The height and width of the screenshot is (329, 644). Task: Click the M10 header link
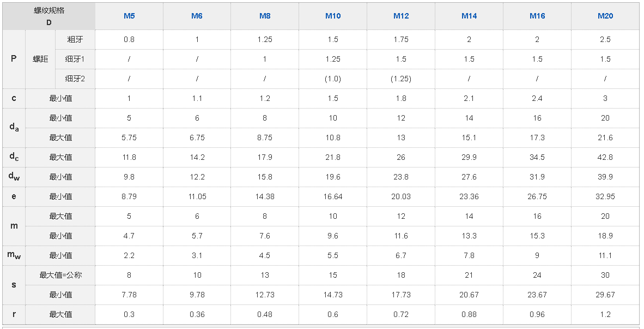[333, 16]
